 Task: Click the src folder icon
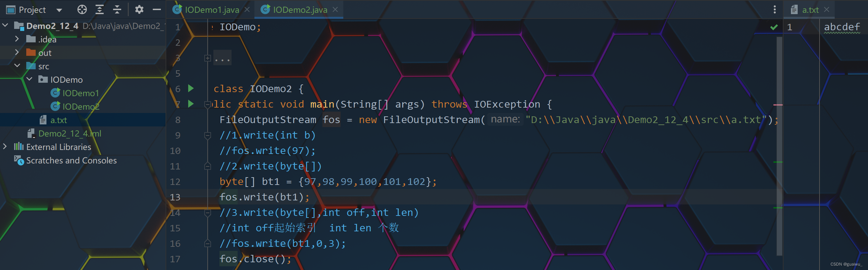pyautogui.click(x=31, y=66)
